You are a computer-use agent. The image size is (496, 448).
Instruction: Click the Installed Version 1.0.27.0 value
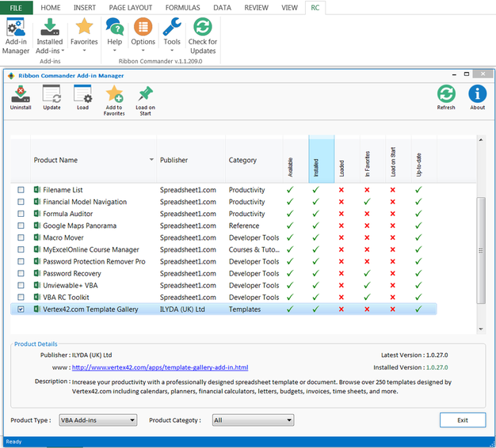point(437,367)
